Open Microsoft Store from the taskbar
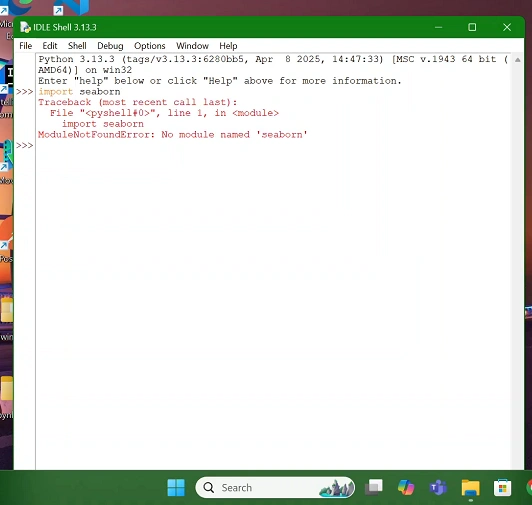The height and width of the screenshot is (505, 532). [x=502, y=488]
